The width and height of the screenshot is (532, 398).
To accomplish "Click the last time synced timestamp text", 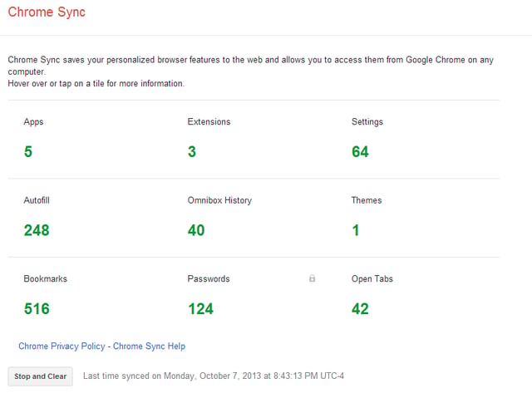I will 214,376.
